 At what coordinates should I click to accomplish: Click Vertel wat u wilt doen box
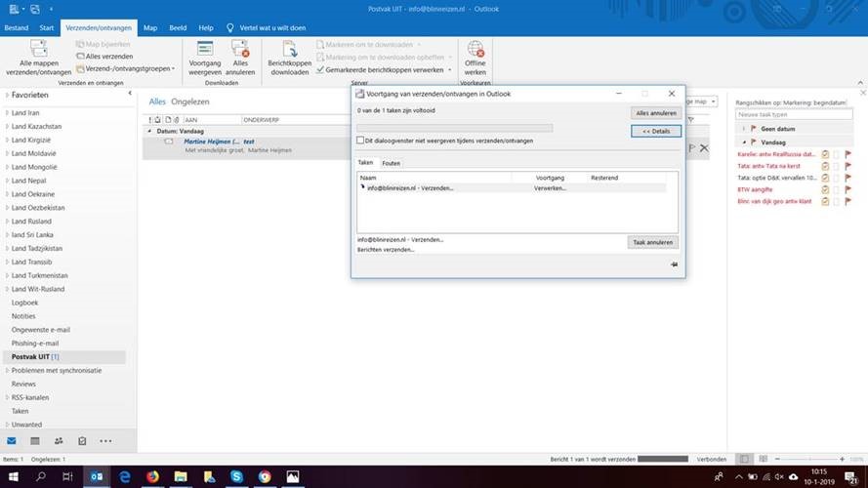pos(267,27)
